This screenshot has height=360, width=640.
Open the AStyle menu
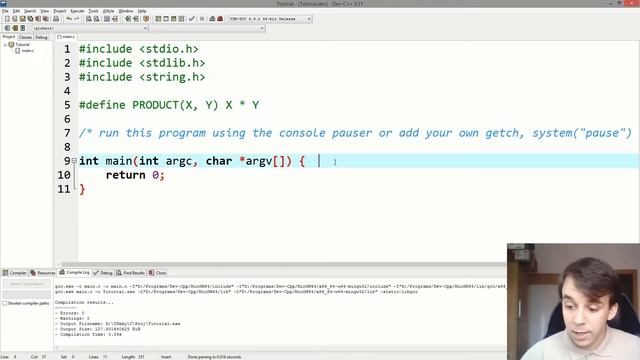tap(109, 11)
